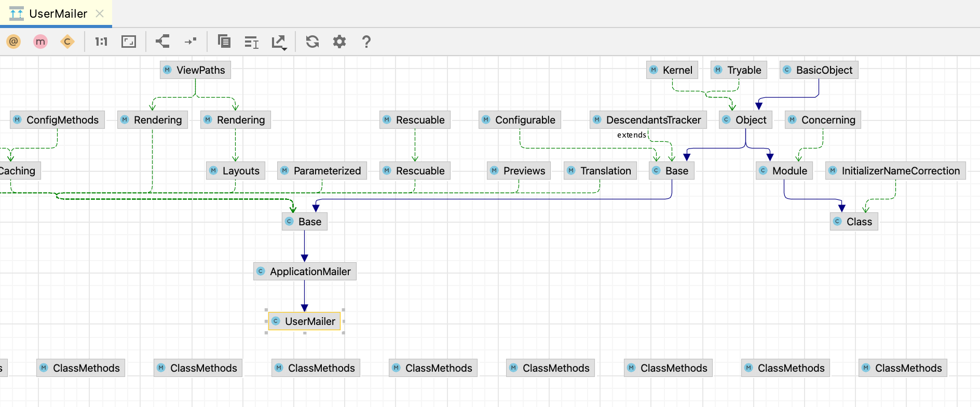Select the InitializerNameCorrection module node
This screenshot has height=407, width=980.
[895, 171]
